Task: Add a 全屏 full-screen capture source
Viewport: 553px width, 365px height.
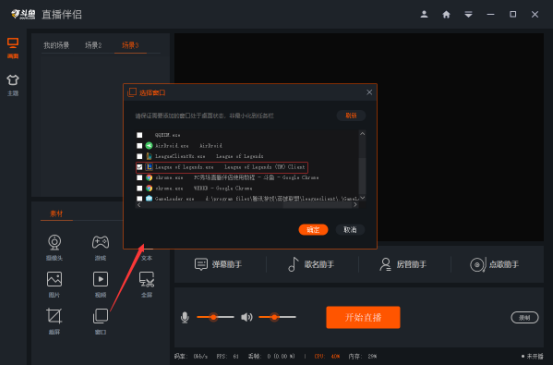Action: click(x=146, y=284)
